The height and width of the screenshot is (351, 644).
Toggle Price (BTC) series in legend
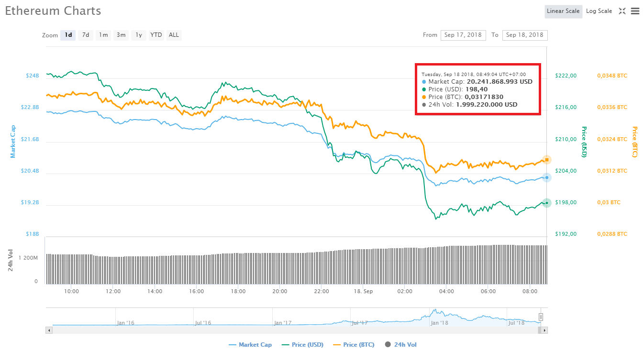pyautogui.click(x=354, y=344)
